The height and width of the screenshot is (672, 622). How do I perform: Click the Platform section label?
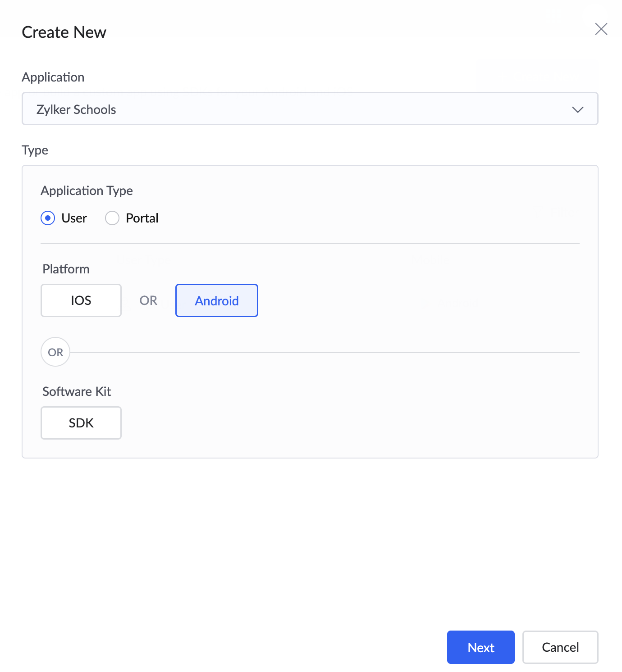(66, 269)
